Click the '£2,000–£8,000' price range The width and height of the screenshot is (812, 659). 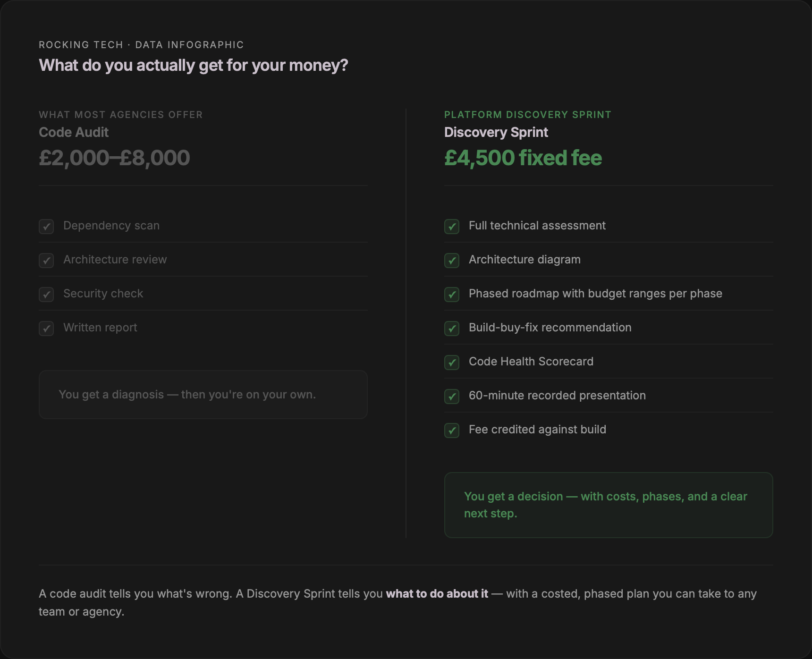click(x=114, y=158)
